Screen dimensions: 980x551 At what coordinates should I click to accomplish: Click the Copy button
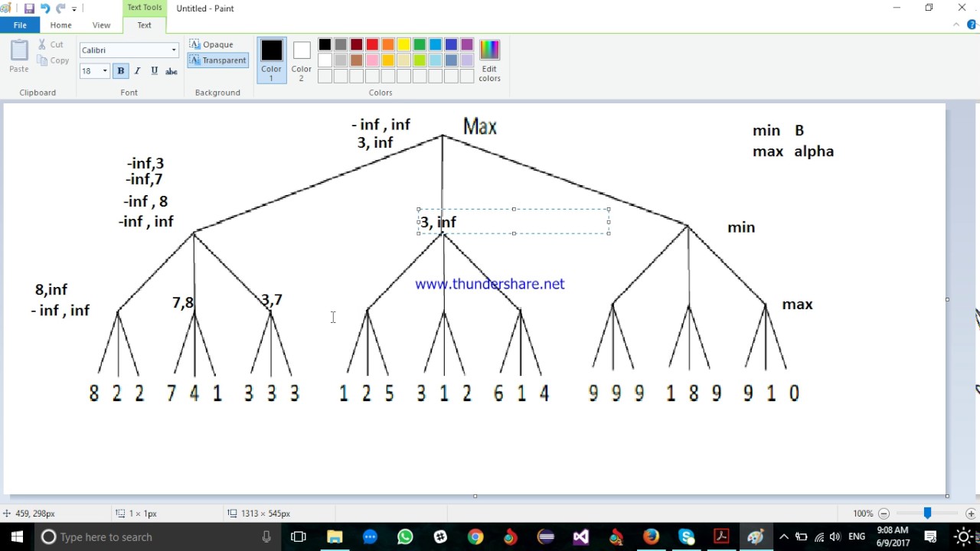click(x=54, y=60)
